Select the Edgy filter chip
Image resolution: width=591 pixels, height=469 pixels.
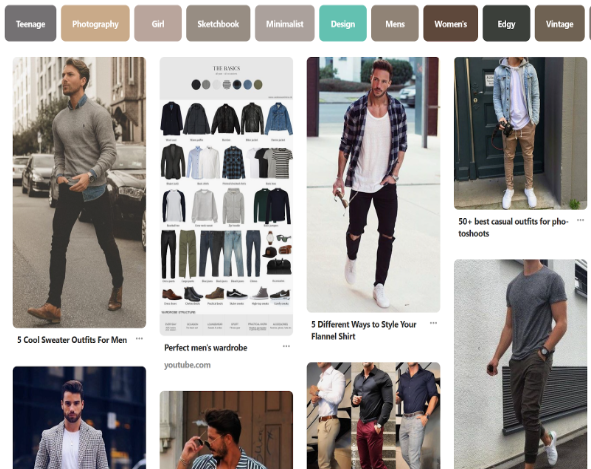click(506, 23)
